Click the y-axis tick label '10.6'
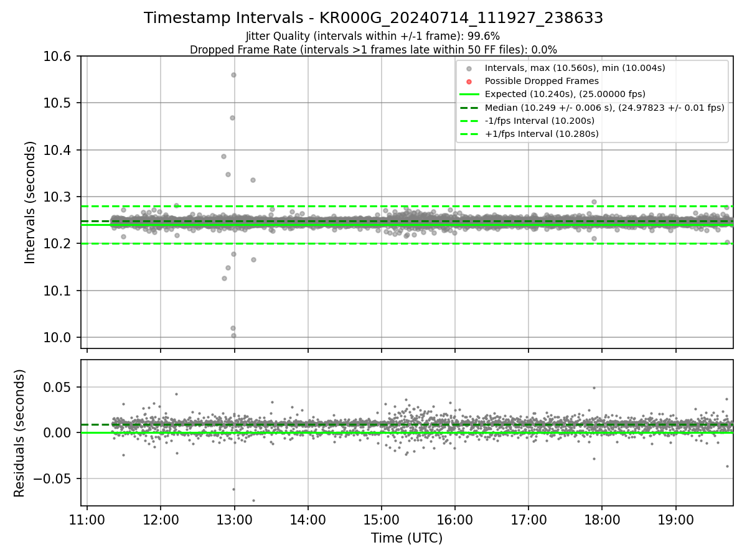This screenshot has height=560, width=747. (x=59, y=56)
